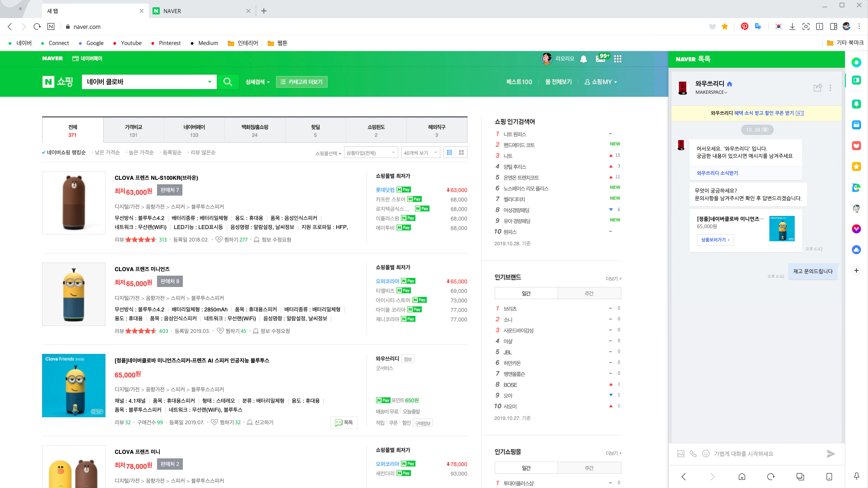Screen dimensions: 868x488
Task: Open the notification bell in Naver header
Action: coord(584,59)
